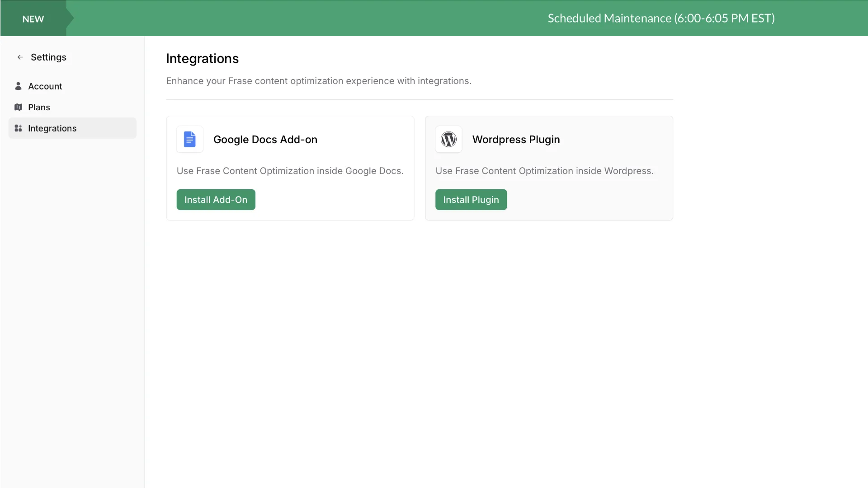The height and width of the screenshot is (488, 868).
Task: Open the Account settings page
Action: [45, 86]
